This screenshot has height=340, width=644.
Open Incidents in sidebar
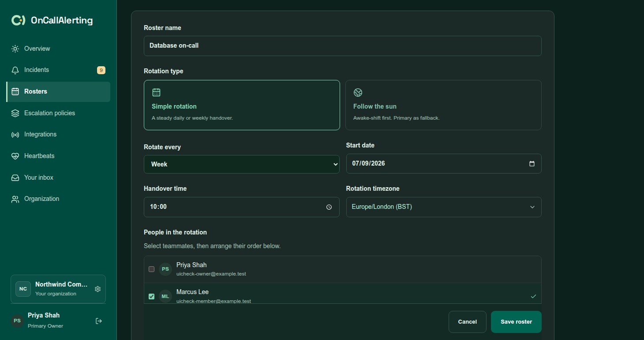(58, 70)
